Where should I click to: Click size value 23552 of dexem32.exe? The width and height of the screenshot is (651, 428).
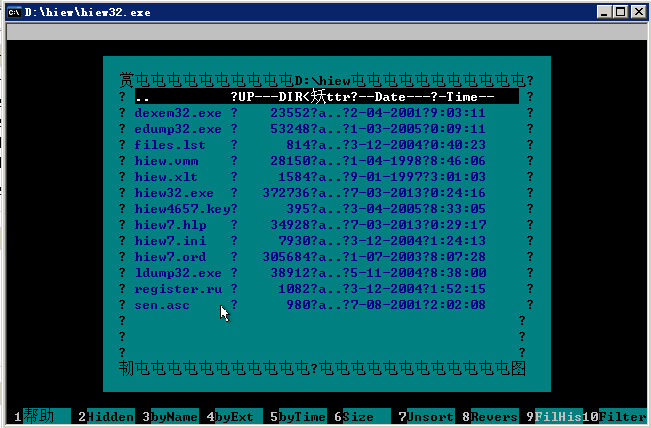pyautogui.click(x=290, y=113)
